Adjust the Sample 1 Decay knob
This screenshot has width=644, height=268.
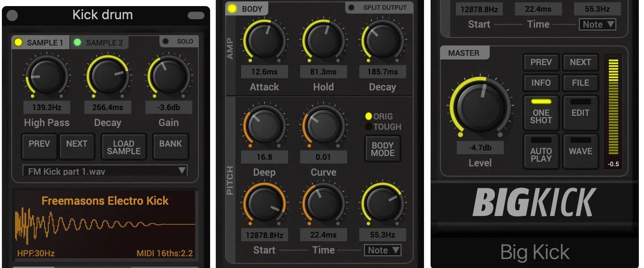coord(107,77)
